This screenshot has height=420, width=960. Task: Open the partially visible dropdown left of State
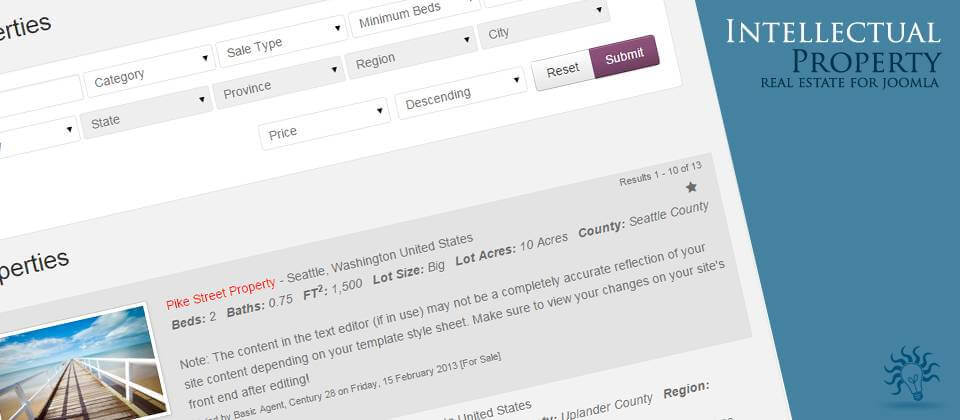(x=35, y=140)
